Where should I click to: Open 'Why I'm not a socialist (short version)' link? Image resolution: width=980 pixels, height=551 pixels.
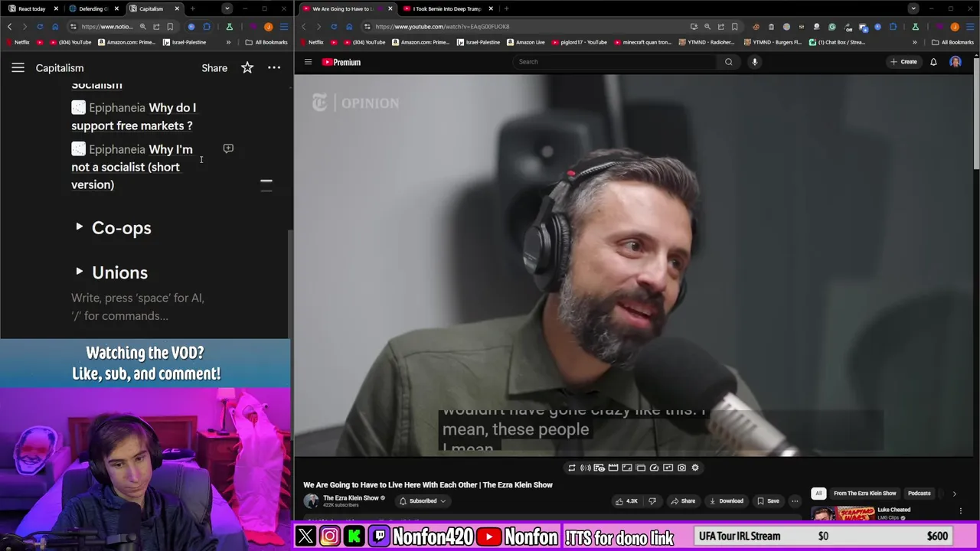132,167
